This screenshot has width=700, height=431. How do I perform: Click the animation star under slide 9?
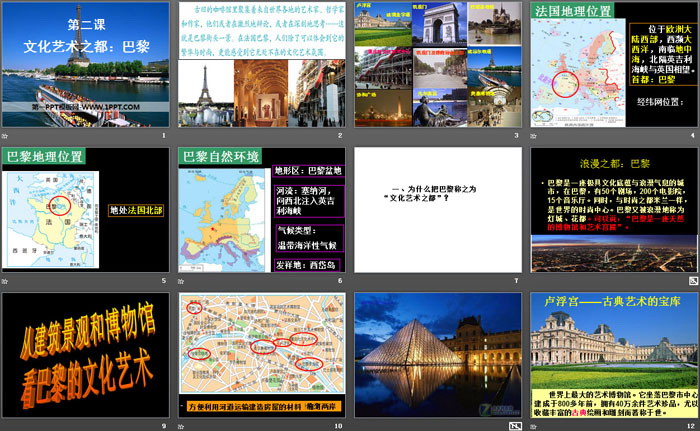(6, 425)
